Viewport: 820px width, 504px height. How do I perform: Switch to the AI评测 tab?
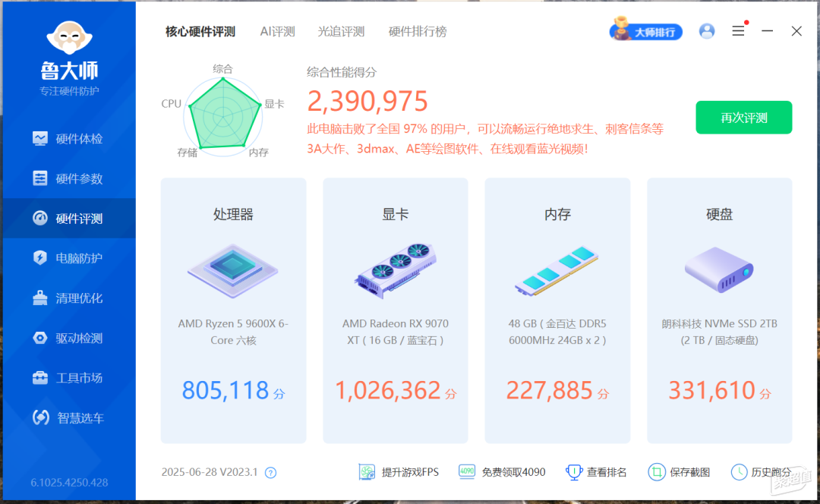coord(278,31)
